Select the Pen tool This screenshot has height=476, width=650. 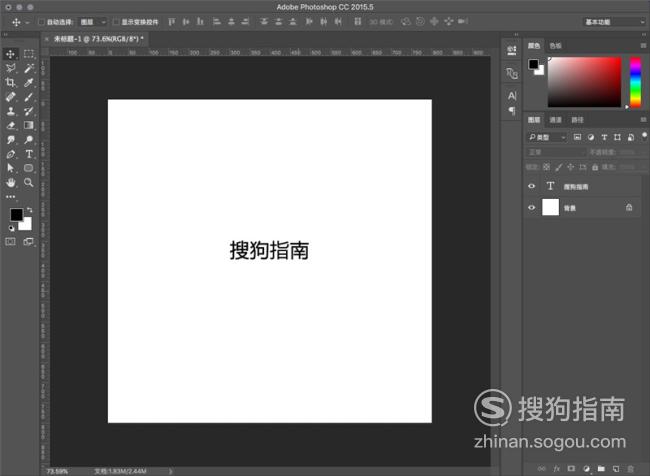[x=10, y=154]
